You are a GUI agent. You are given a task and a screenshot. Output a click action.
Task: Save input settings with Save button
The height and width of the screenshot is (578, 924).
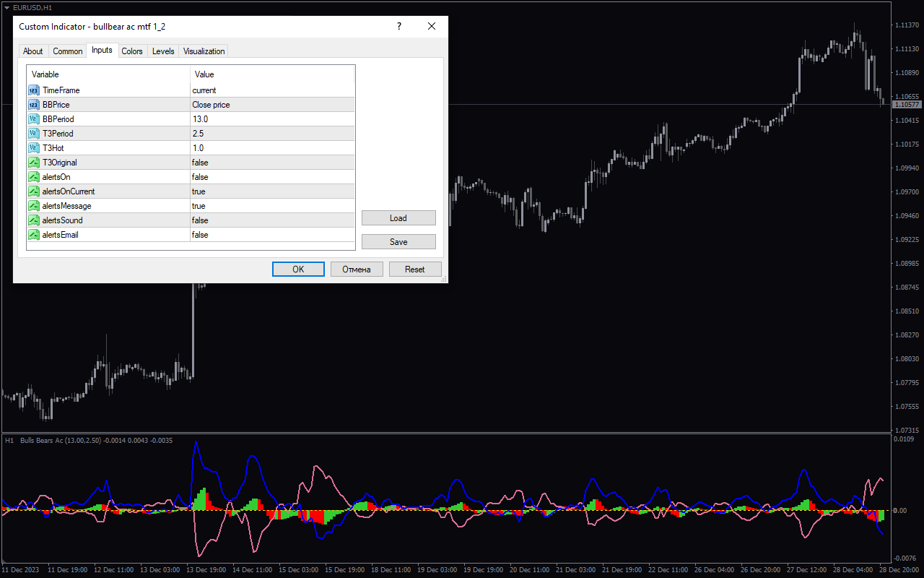[398, 242]
